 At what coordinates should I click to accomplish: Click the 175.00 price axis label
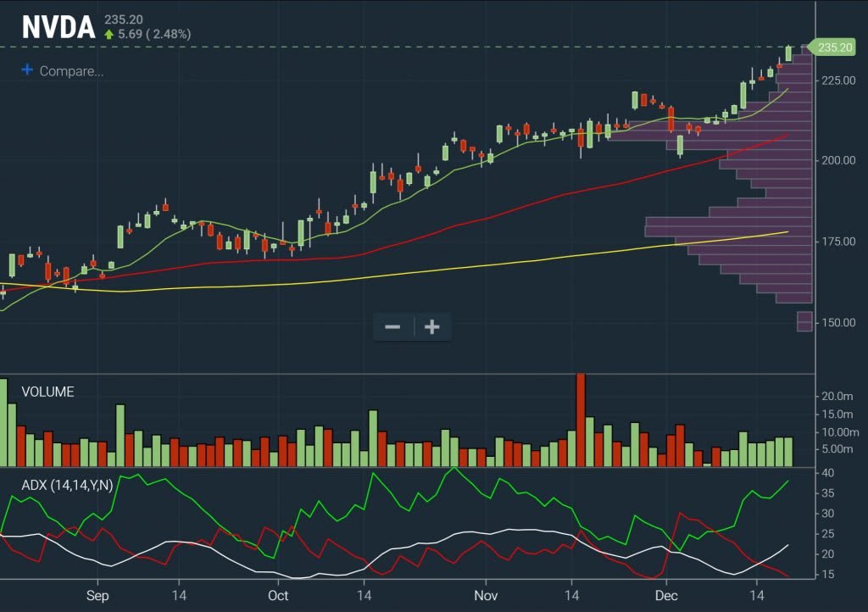[x=837, y=241]
